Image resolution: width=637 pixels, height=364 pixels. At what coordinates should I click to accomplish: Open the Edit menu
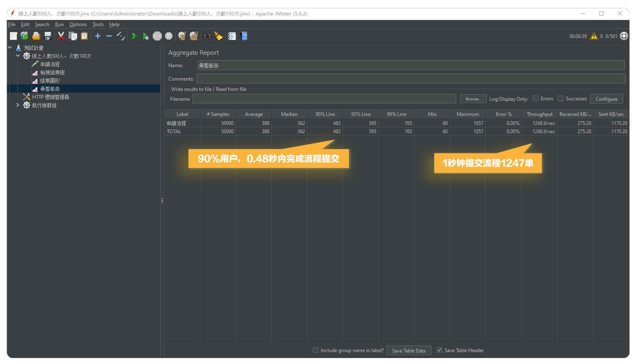[x=25, y=24]
